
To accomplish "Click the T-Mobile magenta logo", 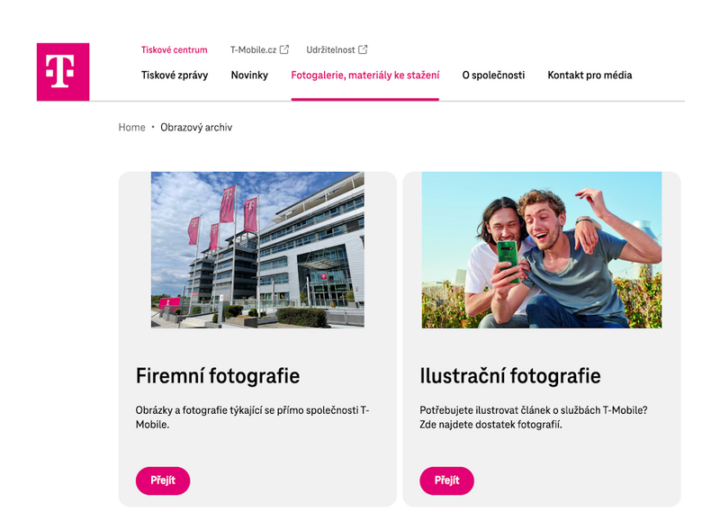I will click(x=63, y=72).
